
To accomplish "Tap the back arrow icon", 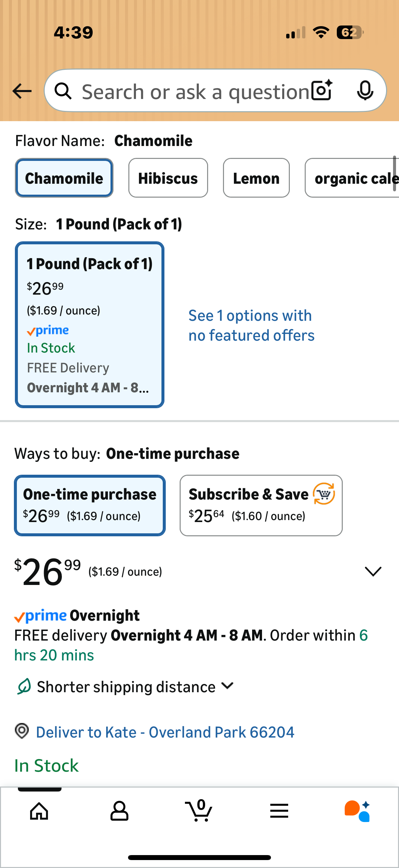I will 22,91.
